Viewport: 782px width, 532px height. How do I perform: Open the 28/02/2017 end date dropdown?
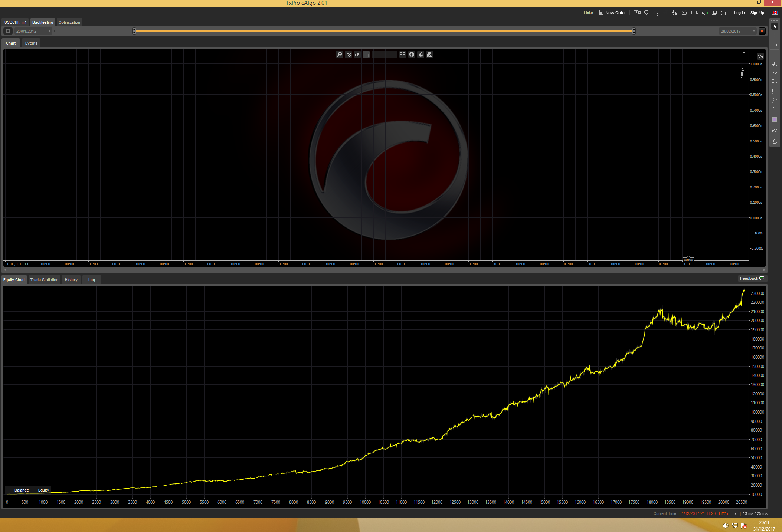coord(737,31)
